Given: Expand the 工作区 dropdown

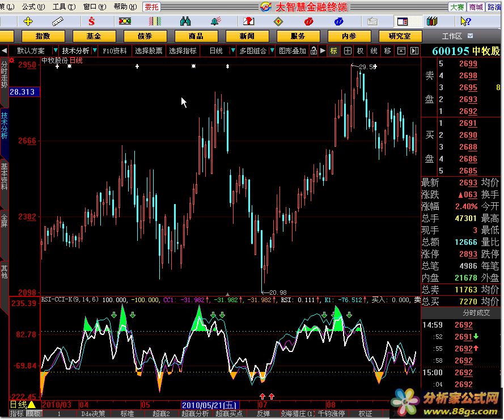Looking at the screenshot, I should pos(470,36).
